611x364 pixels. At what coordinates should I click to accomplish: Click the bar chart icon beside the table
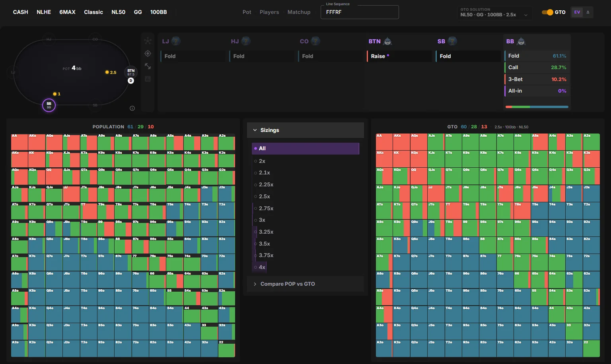tap(148, 79)
